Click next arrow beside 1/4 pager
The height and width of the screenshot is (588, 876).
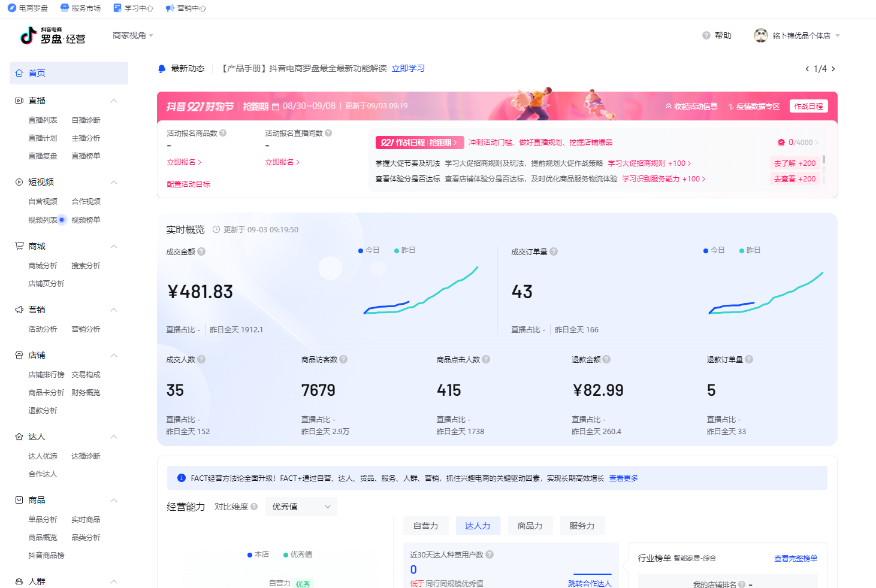(833, 69)
